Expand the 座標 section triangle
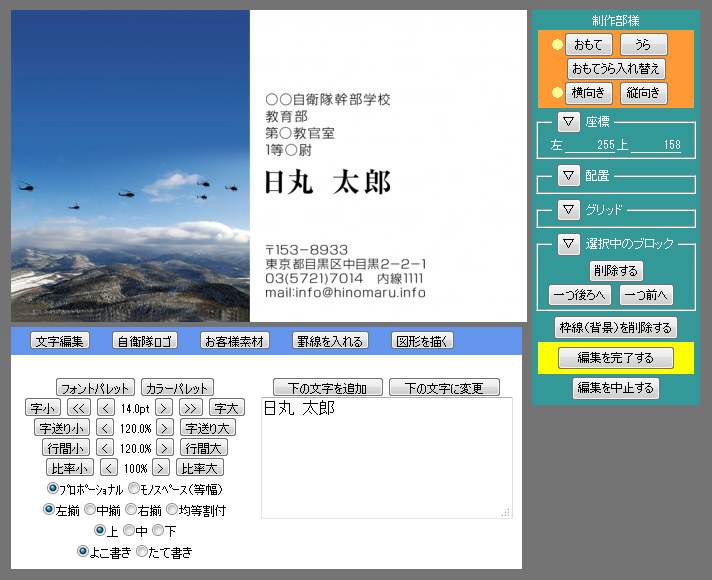The width and height of the screenshot is (712, 580). (569, 122)
